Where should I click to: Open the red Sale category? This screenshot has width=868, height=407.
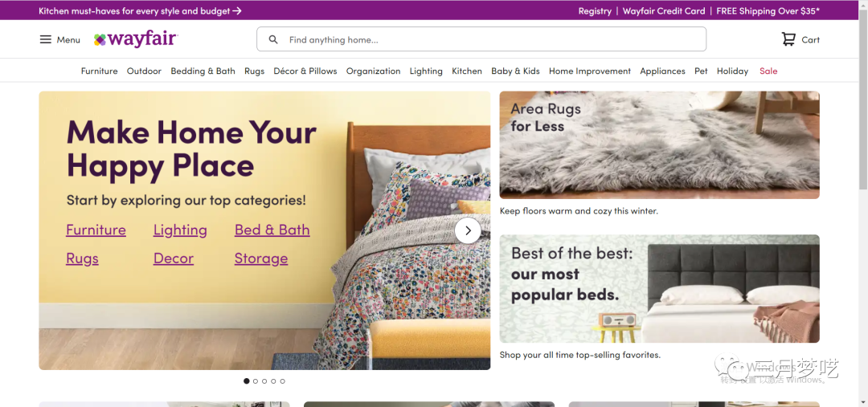(768, 71)
